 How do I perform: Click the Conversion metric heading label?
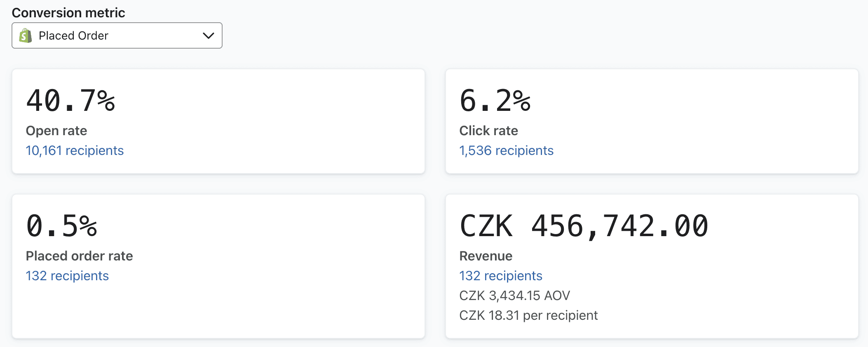tap(68, 13)
